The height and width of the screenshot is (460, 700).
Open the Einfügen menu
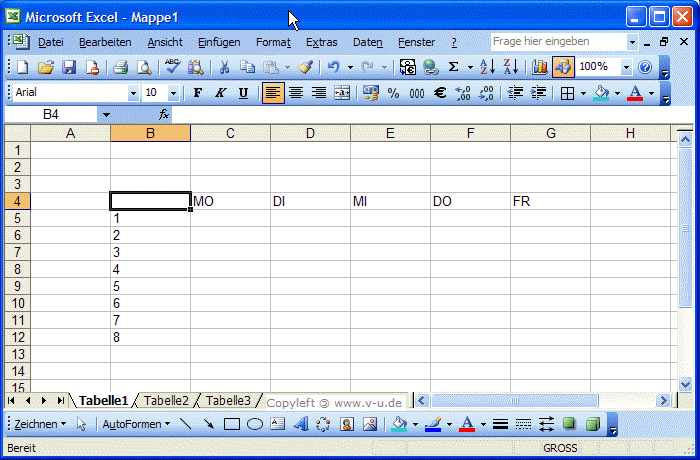click(x=219, y=42)
